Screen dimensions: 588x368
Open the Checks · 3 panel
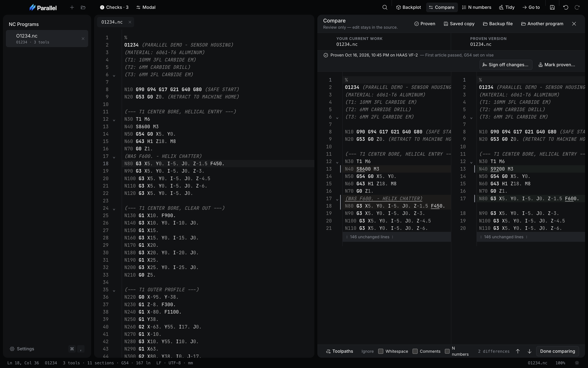(114, 7)
